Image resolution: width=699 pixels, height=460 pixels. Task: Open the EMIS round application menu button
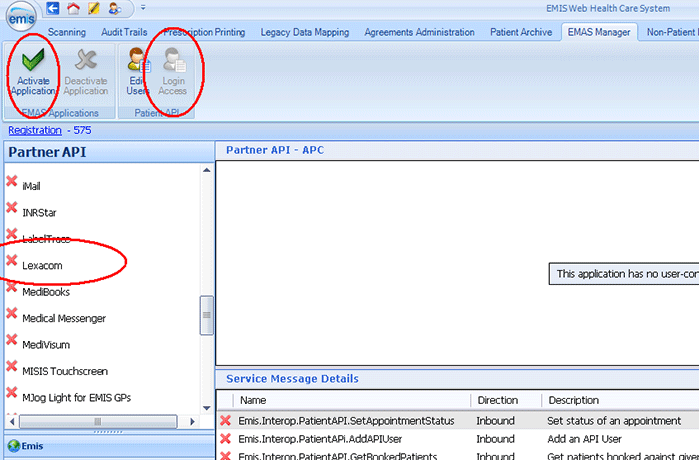click(x=21, y=17)
